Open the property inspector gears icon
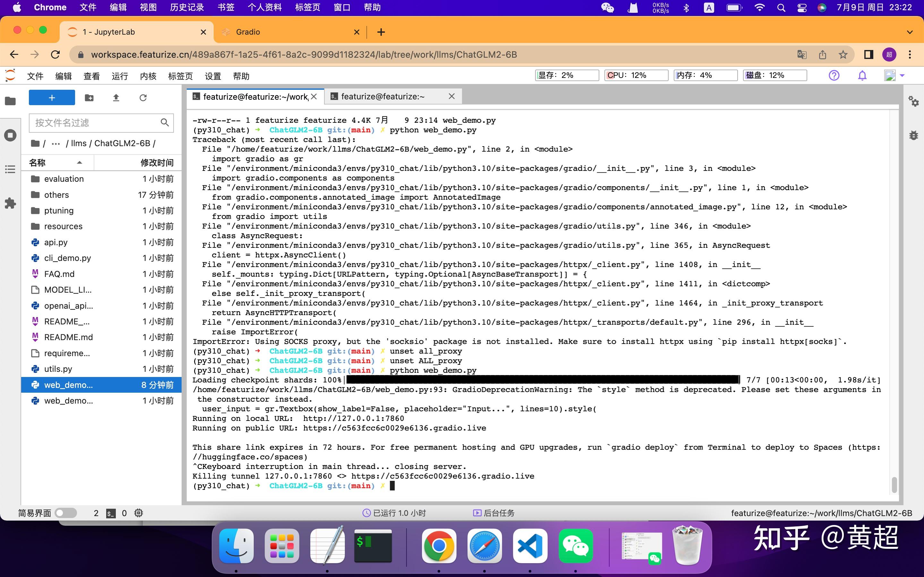This screenshot has height=577, width=924. [x=913, y=101]
